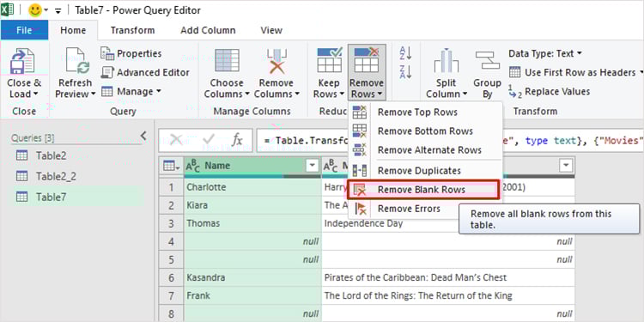Open the Data Type: Text dropdown
Image resolution: width=644 pixels, height=322 pixels.
[580, 54]
